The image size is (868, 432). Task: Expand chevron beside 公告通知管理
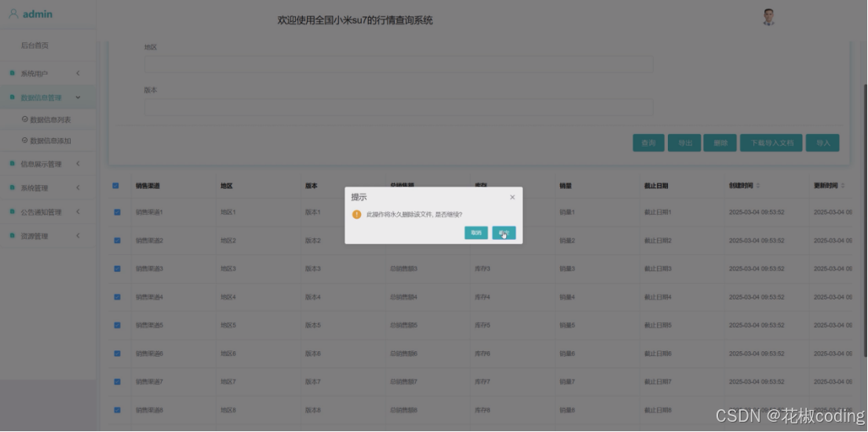click(78, 212)
